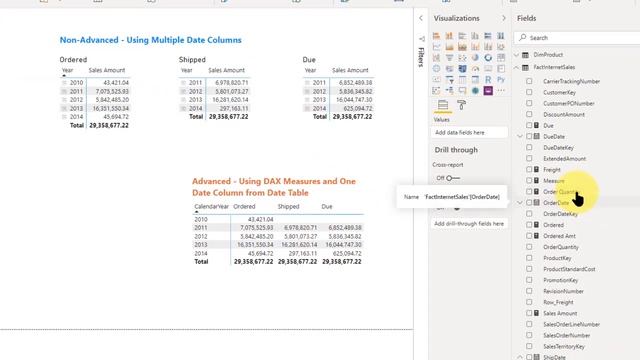Sort by Year header in Ordered table
640x360 pixels.
(67, 70)
